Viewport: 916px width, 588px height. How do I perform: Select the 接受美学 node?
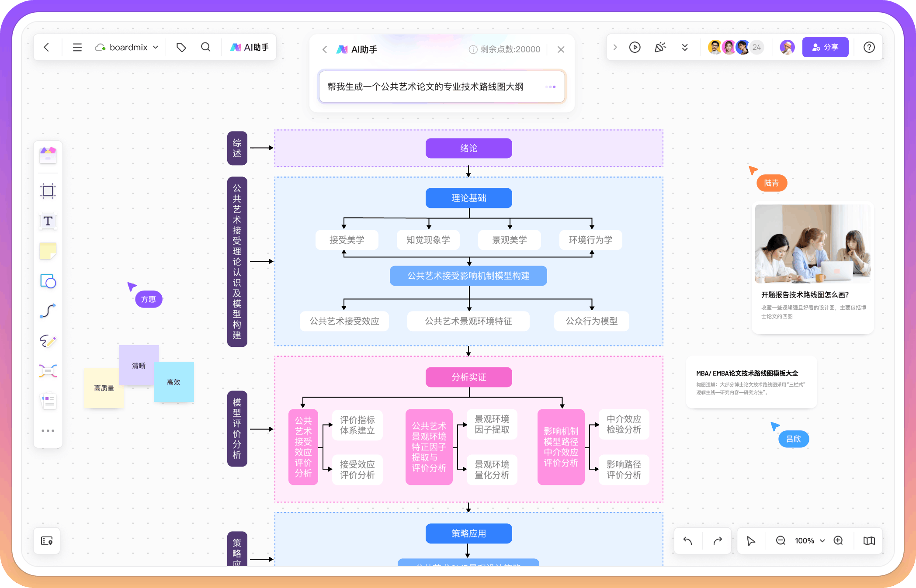coord(347,240)
